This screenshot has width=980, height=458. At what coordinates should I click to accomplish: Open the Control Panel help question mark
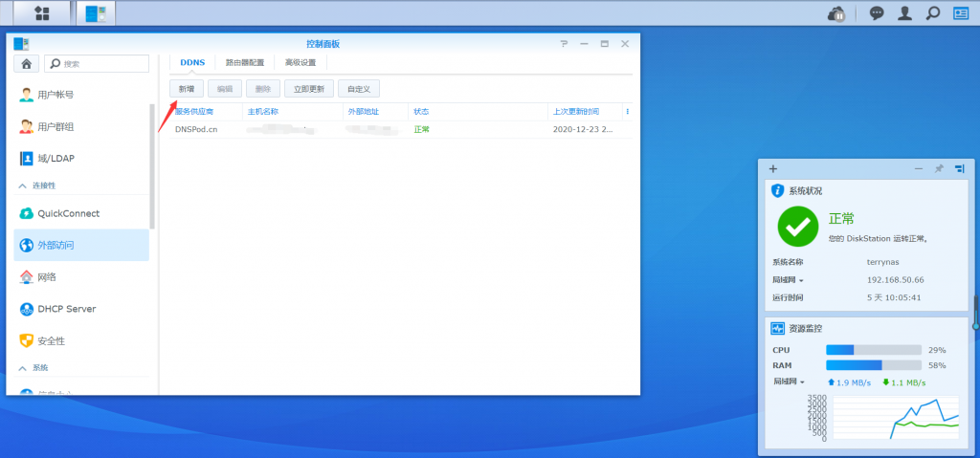point(564,44)
